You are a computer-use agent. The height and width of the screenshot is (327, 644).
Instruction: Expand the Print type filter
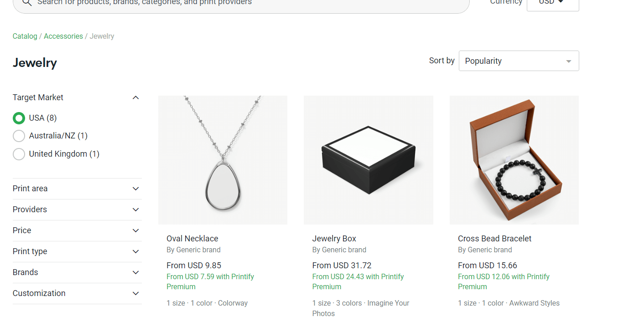click(x=135, y=251)
